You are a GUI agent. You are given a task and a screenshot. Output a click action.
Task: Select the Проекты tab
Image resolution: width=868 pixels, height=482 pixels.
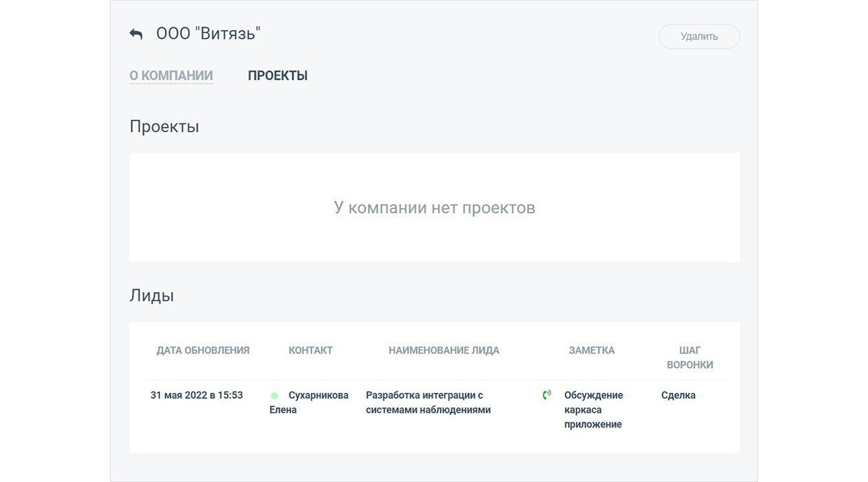tap(277, 76)
